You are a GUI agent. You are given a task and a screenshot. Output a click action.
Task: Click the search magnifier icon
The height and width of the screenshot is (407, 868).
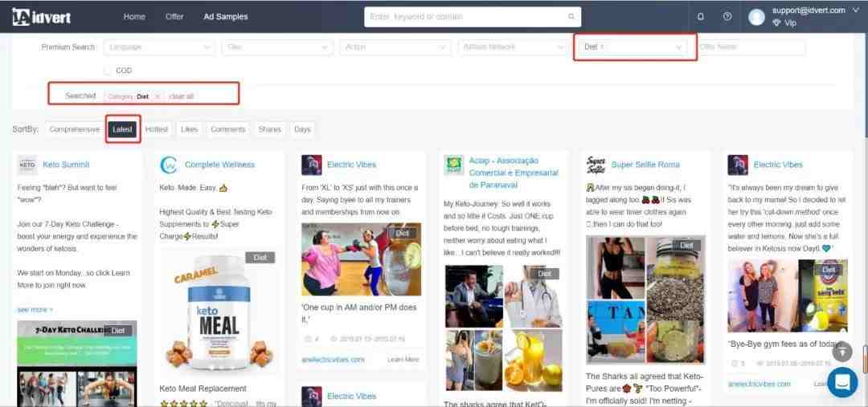coord(571,17)
